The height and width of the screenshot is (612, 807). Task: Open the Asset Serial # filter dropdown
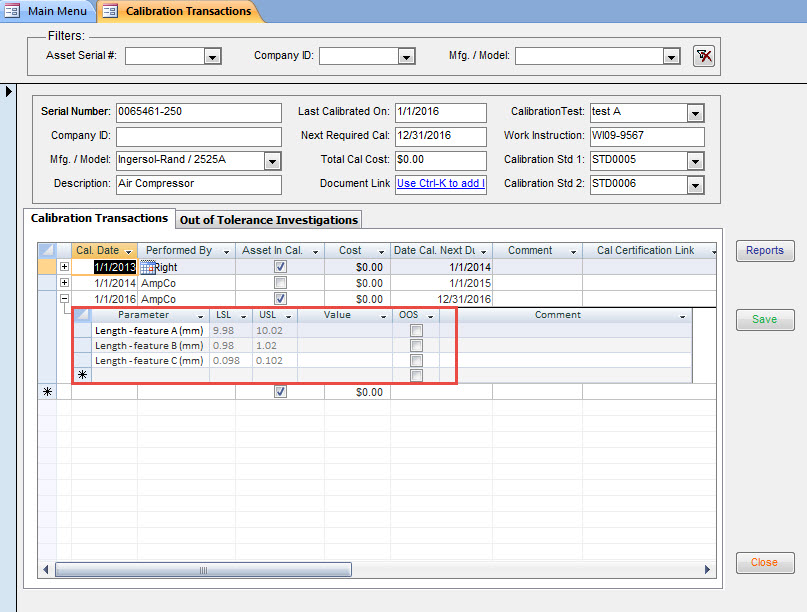coord(212,57)
